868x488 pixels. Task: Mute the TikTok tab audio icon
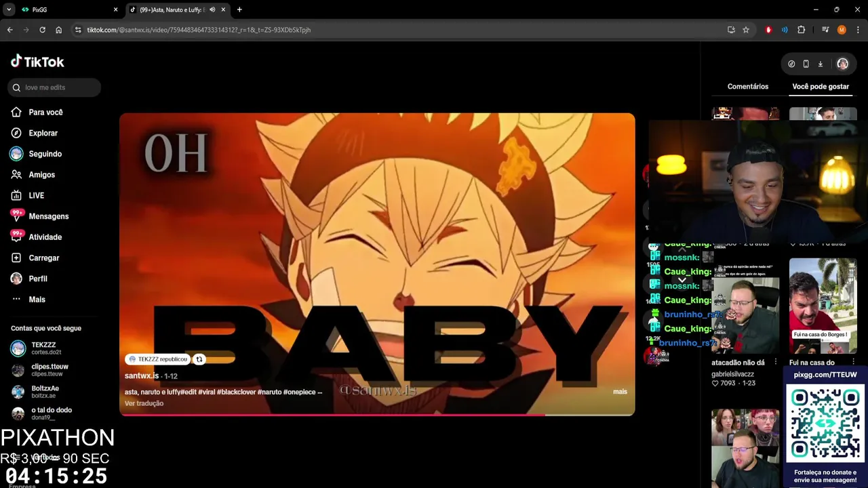pos(212,9)
